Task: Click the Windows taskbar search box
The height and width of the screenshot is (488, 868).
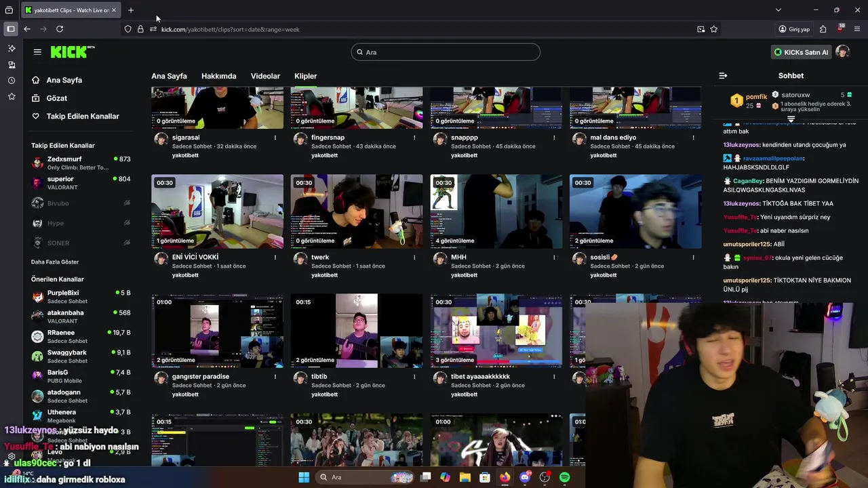Action: [x=366, y=477]
